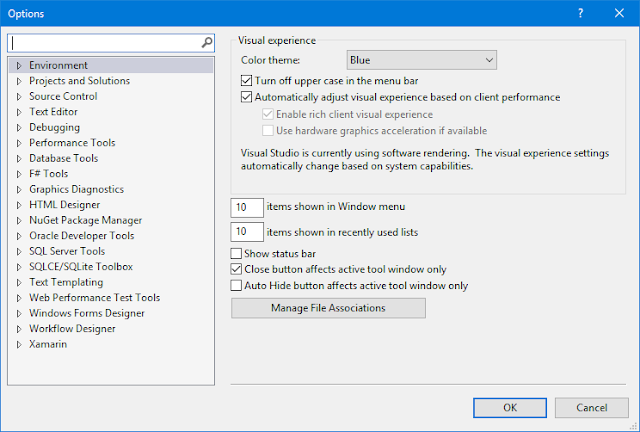Select the Debugging category

coord(55,127)
